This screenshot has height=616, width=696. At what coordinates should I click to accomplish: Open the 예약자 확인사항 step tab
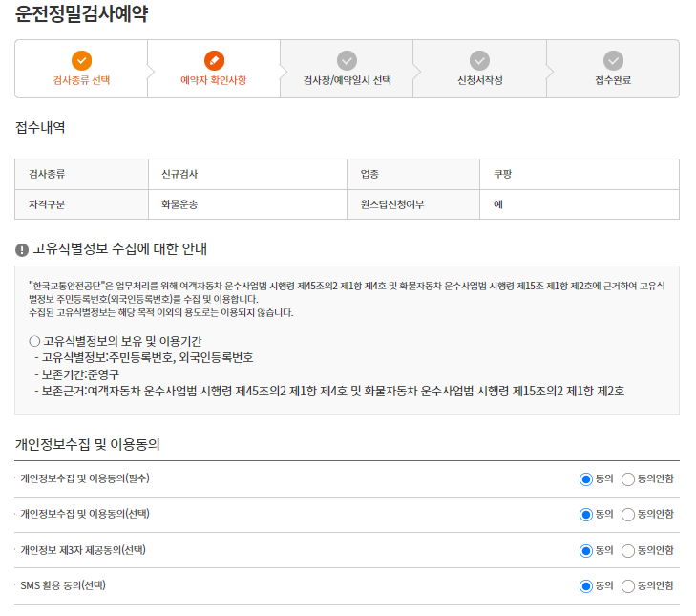(214, 69)
